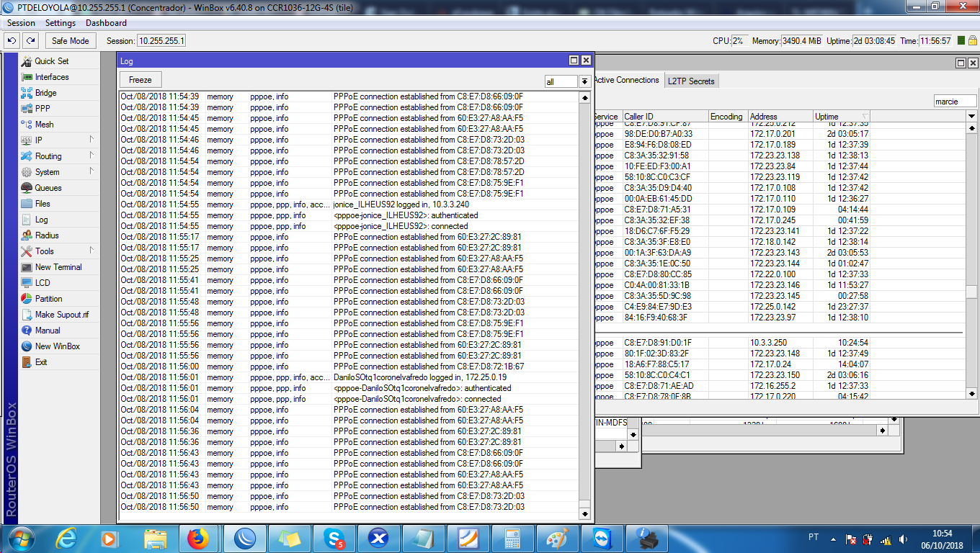Open Firefox from the taskbar
This screenshot has height=553, width=980.
[197, 539]
